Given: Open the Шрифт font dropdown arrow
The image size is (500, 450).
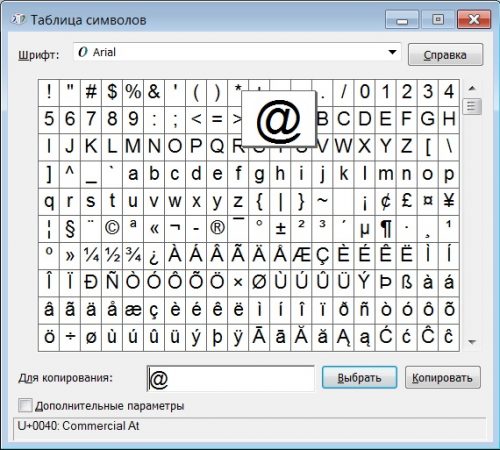Looking at the screenshot, I should (x=392, y=52).
